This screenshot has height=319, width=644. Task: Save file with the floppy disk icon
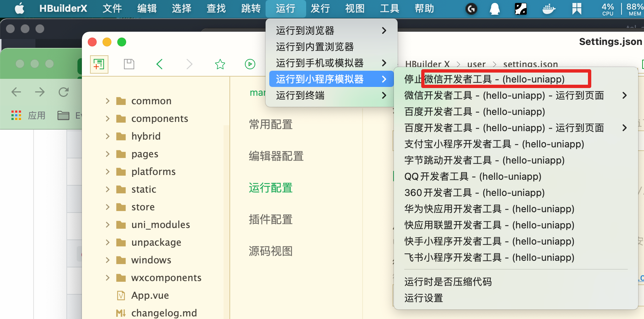[x=129, y=64]
